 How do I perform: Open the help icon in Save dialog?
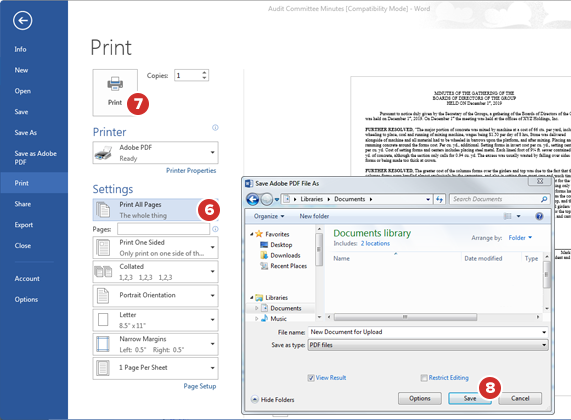coord(539,216)
